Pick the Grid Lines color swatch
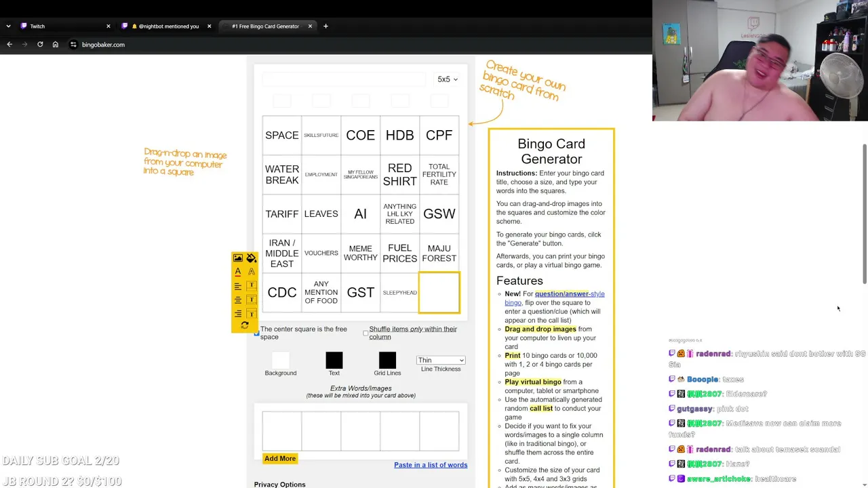 tap(387, 360)
